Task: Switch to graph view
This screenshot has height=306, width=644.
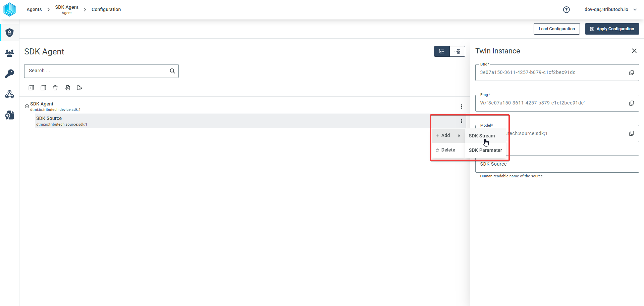Action: click(457, 51)
